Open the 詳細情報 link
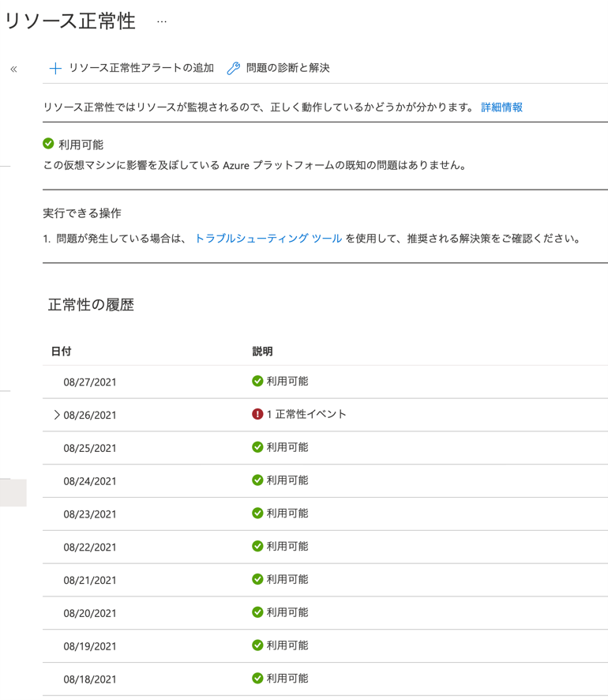The width and height of the screenshot is (608, 700). click(x=502, y=107)
